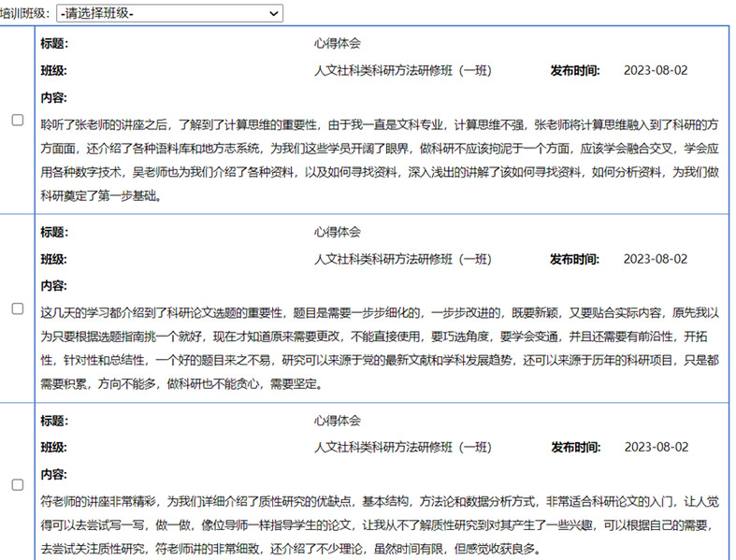Image resolution: width=736 pixels, height=560 pixels.
Task: Click the 标题 label in the third entry
Action: tap(53, 422)
